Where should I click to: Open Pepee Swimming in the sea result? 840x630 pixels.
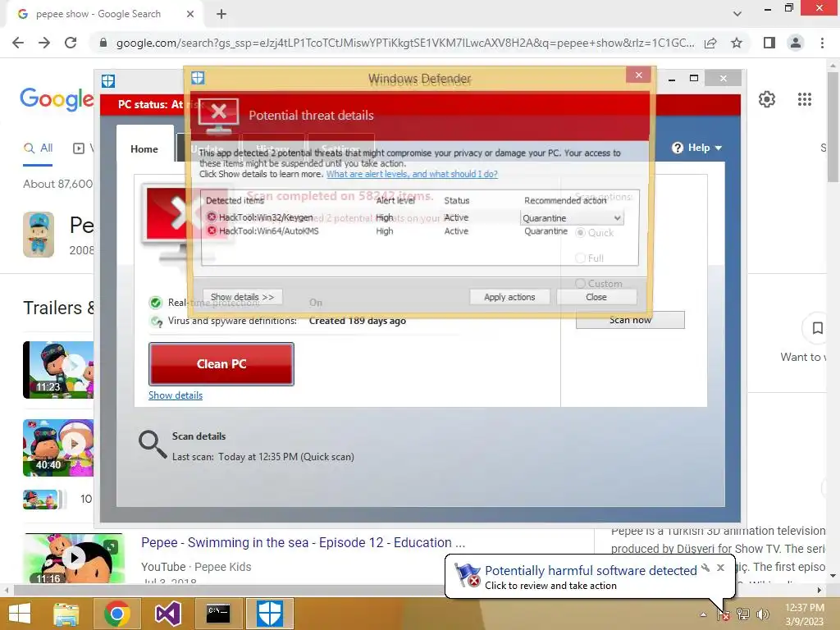coord(304,543)
